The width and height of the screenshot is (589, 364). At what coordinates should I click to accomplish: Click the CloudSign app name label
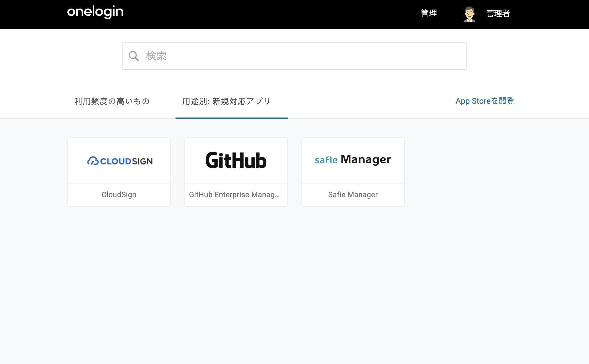pyautogui.click(x=119, y=195)
